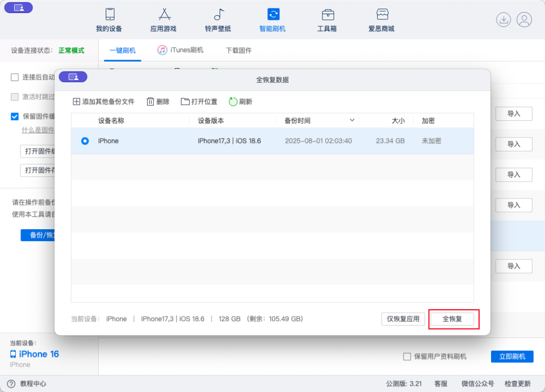Enable 保留用户资料刷机 checkbox
This screenshot has width=545, height=392.
point(407,357)
